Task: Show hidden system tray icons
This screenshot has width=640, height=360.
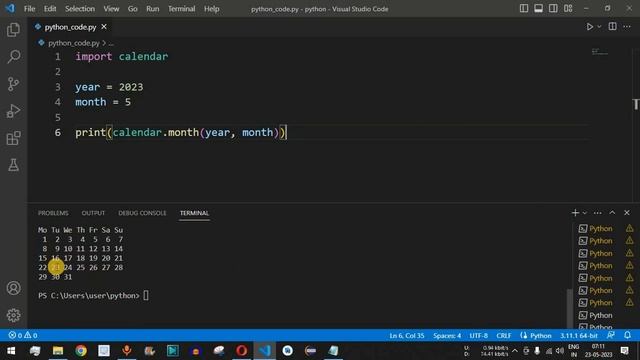Action: point(515,351)
